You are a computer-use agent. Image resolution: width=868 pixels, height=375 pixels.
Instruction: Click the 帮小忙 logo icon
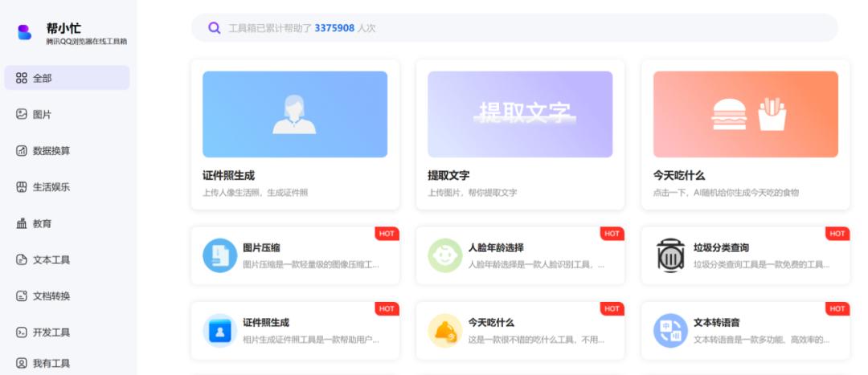pos(24,32)
